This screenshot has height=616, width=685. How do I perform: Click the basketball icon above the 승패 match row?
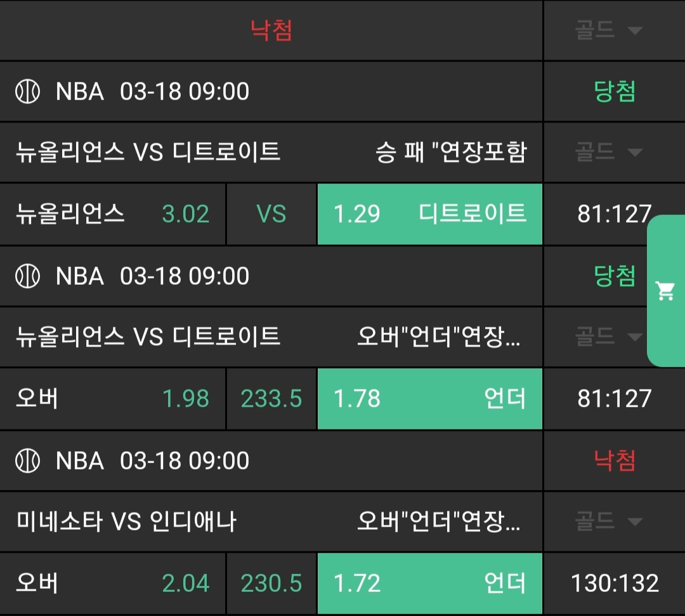(27, 92)
